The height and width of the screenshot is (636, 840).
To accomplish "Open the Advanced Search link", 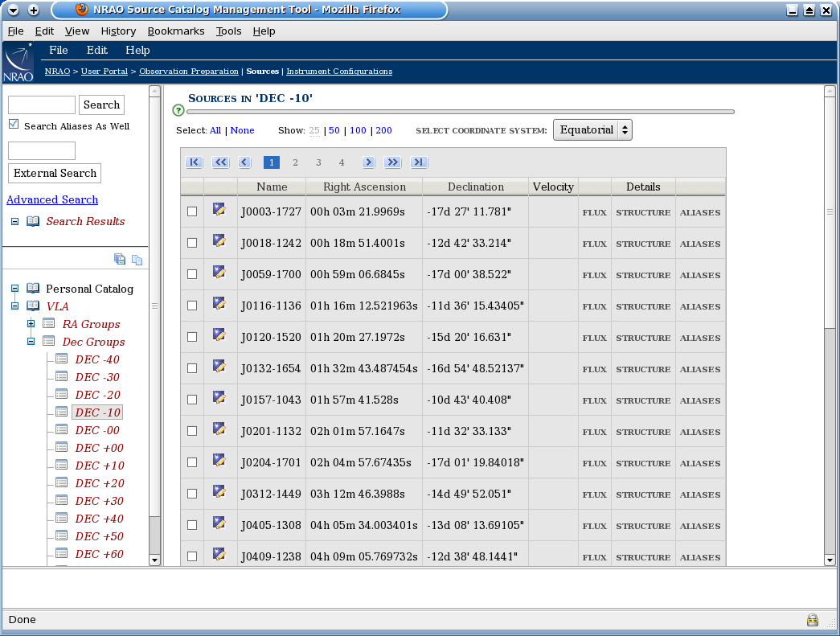I will [x=51, y=199].
